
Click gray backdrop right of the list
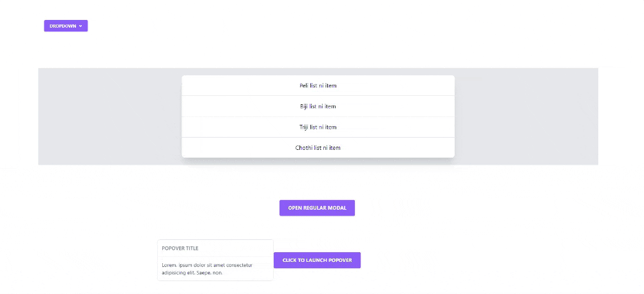(526, 116)
